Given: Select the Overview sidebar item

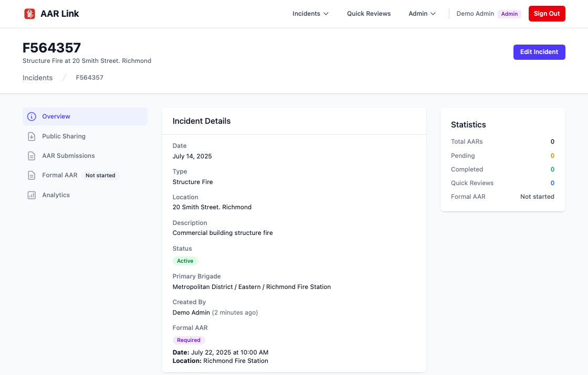Looking at the screenshot, I should point(56,116).
